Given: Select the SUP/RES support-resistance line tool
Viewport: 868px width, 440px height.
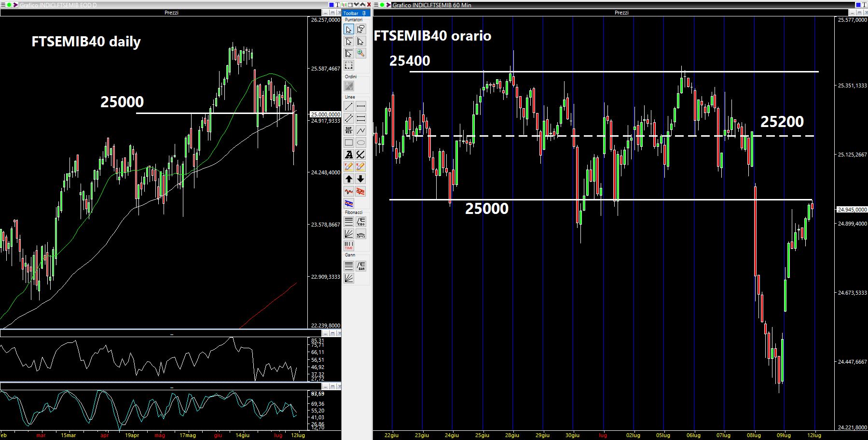Looking at the screenshot, I should (x=349, y=130).
